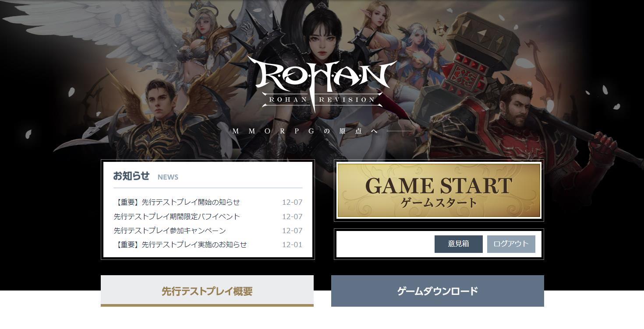Click the grey NEWS label
The height and width of the screenshot is (329, 644).
(168, 177)
